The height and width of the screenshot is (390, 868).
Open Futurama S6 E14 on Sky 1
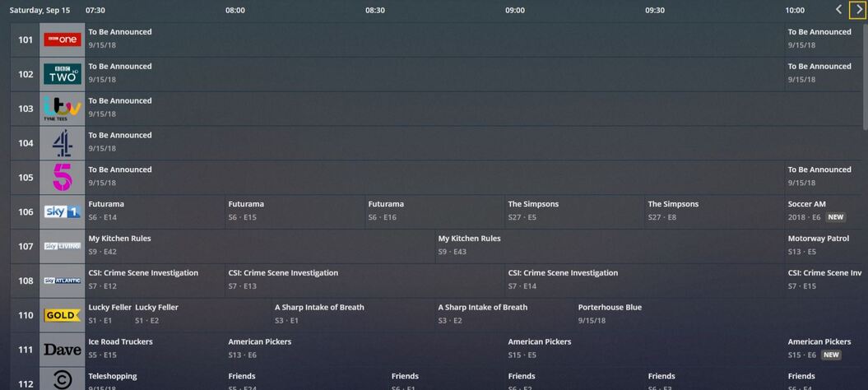point(155,211)
